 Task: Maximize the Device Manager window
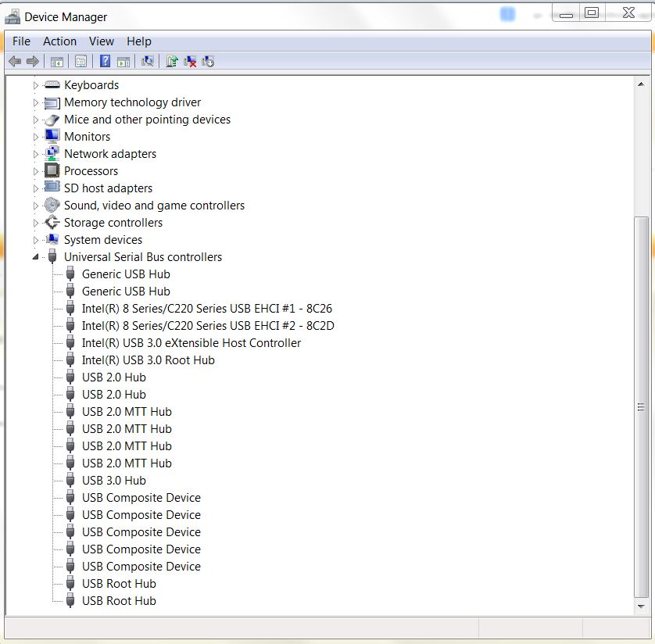(x=592, y=13)
